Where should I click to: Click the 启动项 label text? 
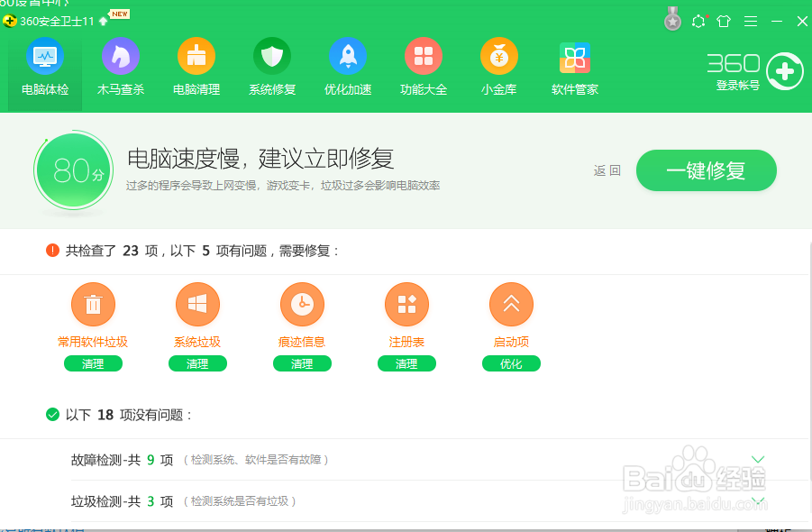[x=511, y=342]
